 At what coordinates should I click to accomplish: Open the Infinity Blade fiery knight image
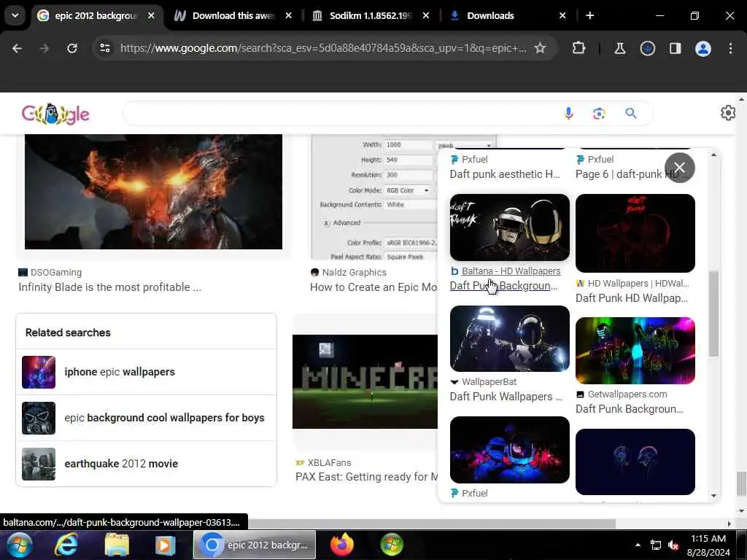tap(153, 192)
